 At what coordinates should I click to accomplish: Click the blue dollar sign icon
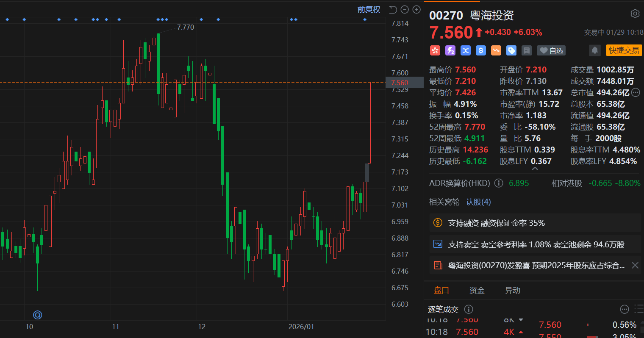(x=480, y=51)
